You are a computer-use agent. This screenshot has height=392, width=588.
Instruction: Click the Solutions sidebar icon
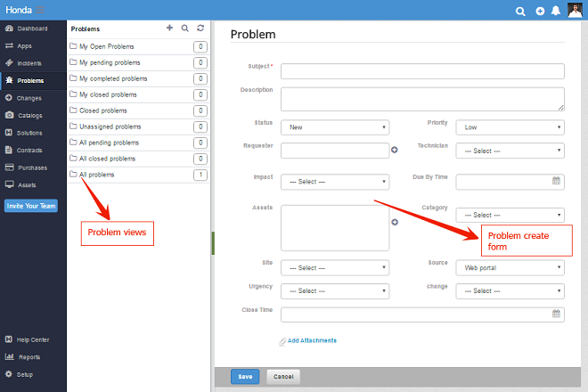point(9,133)
